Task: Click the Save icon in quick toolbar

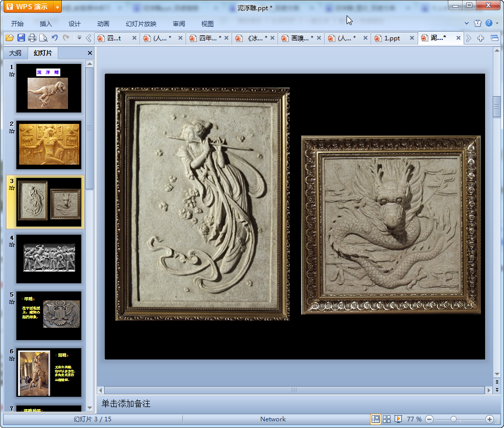Action: click(x=21, y=38)
